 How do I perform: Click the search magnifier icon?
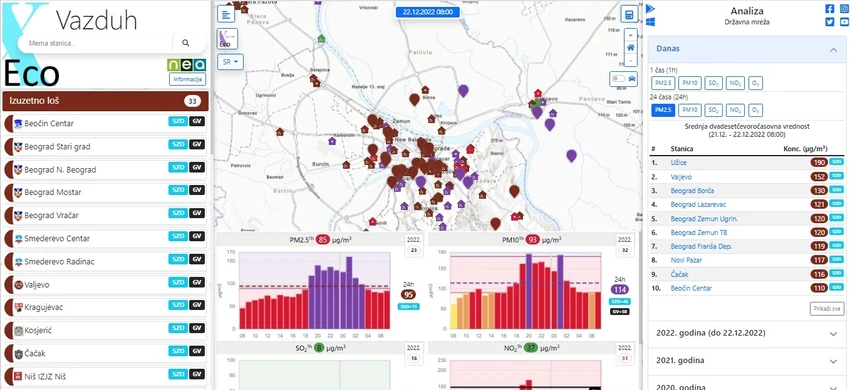(x=186, y=43)
